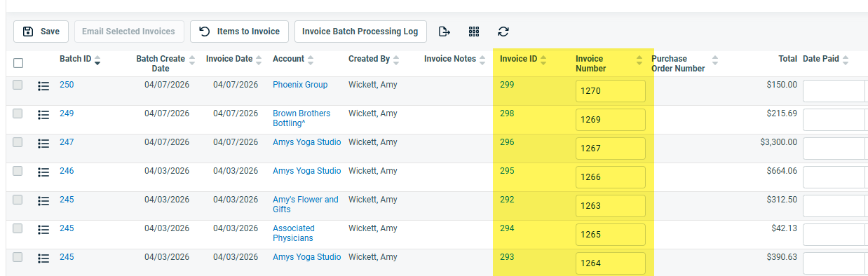This screenshot has width=868, height=276.
Task: Open Associated Physicians account link
Action: click(294, 233)
